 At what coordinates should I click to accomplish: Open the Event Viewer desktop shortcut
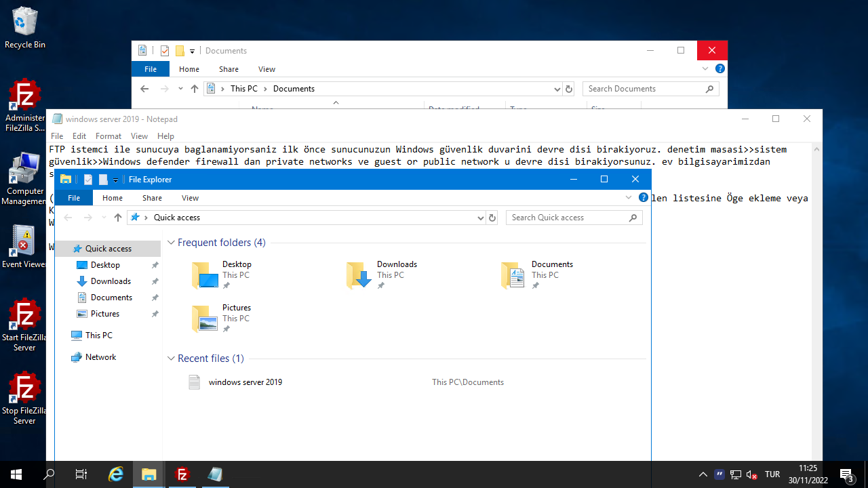[x=24, y=247]
